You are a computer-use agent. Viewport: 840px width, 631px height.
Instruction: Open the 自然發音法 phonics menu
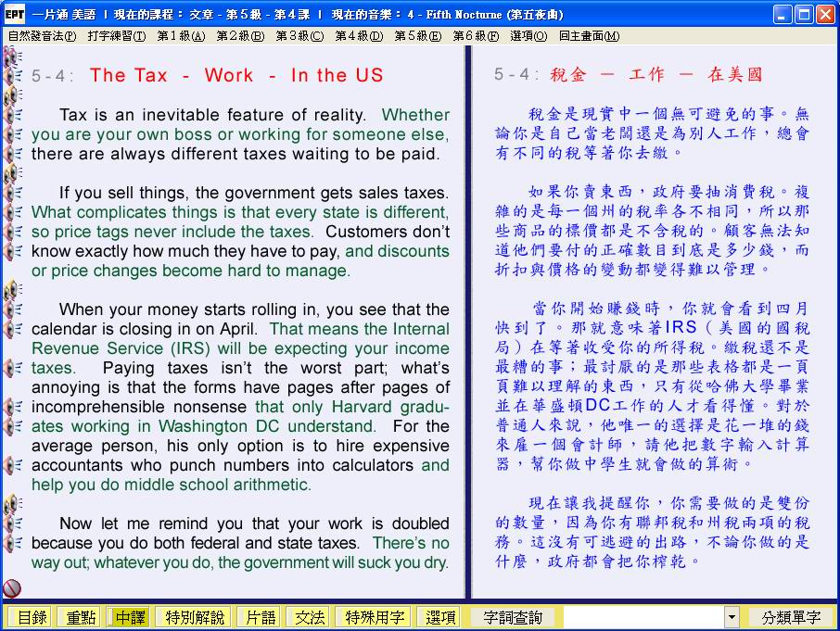click(x=42, y=36)
